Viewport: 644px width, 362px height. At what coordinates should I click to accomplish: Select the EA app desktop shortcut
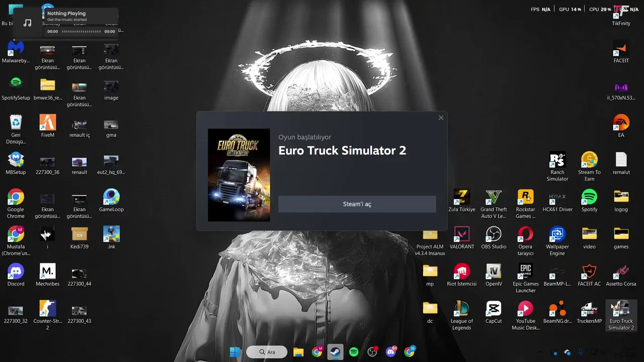coord(621,126)
